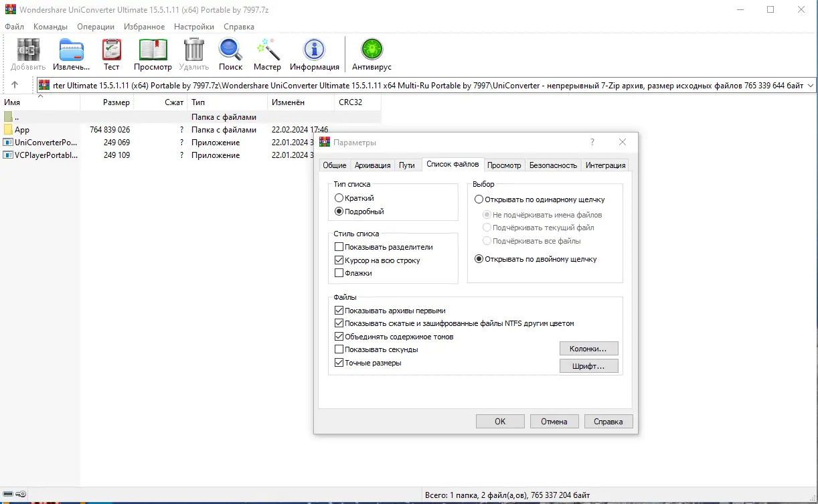Image resolution: width=818 pixels, height=504 pixels.
Task: Enable Показывать разделители checkbox
Action: pyautogui.click(x=339, y=247)
